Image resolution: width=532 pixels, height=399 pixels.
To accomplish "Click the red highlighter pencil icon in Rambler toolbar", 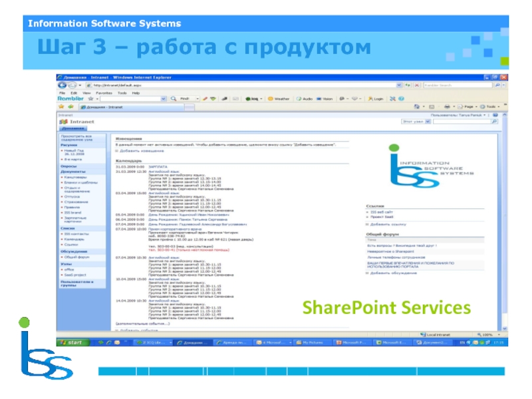I will click(205, 98).
